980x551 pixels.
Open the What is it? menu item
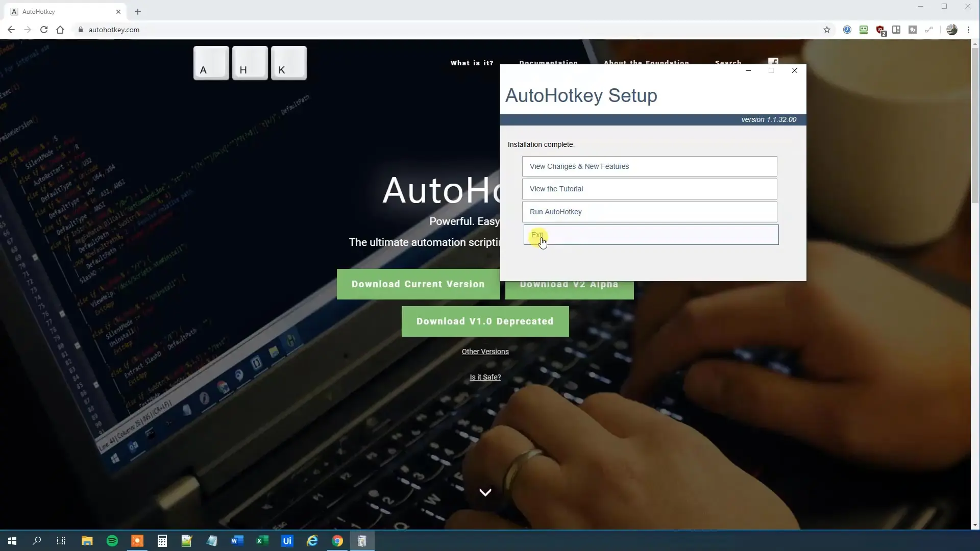pos(472,63)
